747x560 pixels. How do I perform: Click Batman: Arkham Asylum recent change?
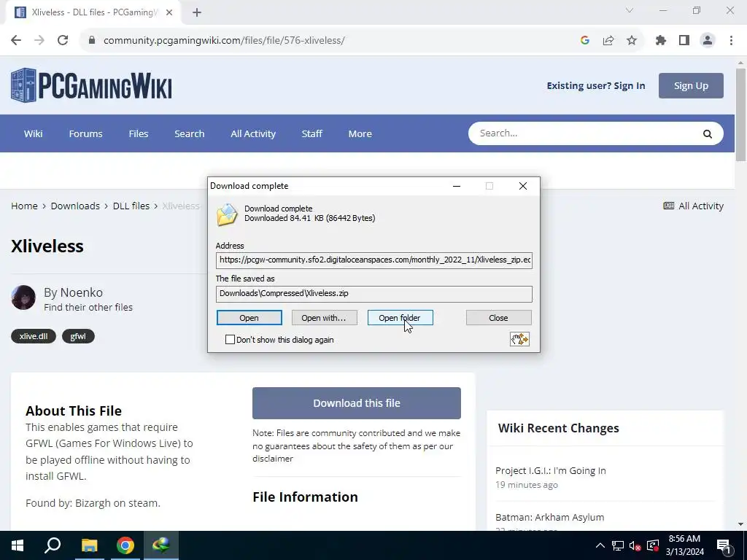(550, 517)
